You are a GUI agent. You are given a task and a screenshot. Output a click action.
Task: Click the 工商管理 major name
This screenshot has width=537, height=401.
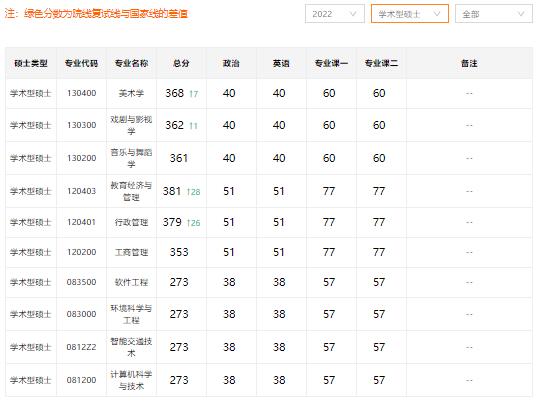[x=132, y=252]
